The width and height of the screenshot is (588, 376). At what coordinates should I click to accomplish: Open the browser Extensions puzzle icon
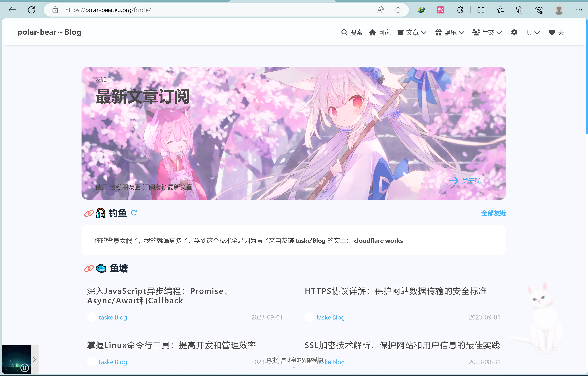pyautogui.click(x=460, y=10)
